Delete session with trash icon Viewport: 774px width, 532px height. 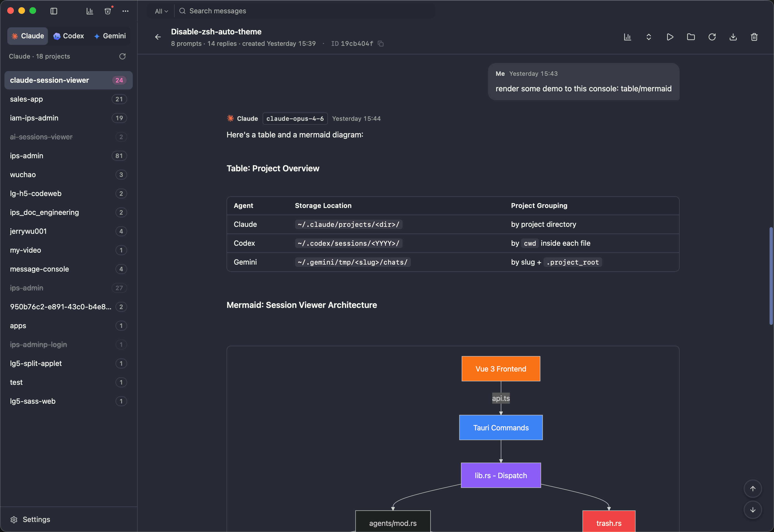coord(754,37)
